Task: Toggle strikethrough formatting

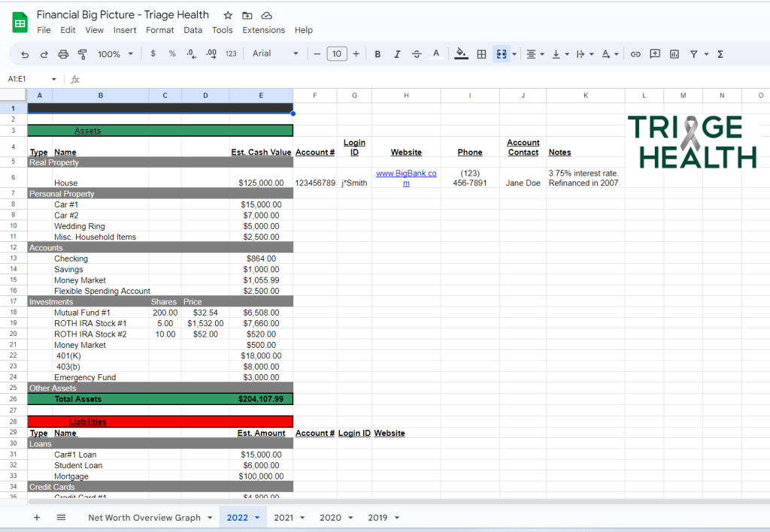Action: click(x=417, y=54)
